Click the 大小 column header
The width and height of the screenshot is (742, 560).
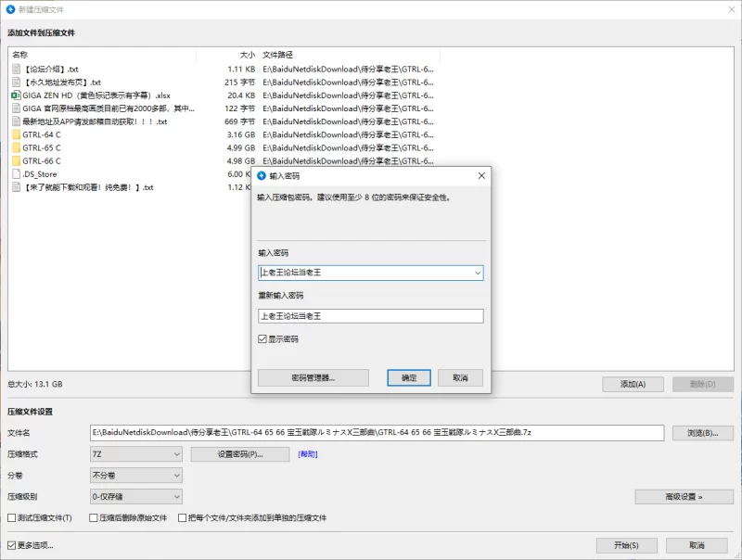click(x=247, y=55)
